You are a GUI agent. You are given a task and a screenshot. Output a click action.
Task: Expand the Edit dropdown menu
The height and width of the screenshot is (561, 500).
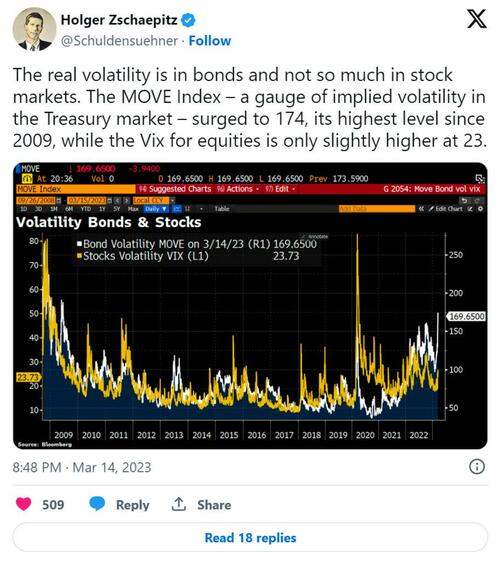[280, 189]
